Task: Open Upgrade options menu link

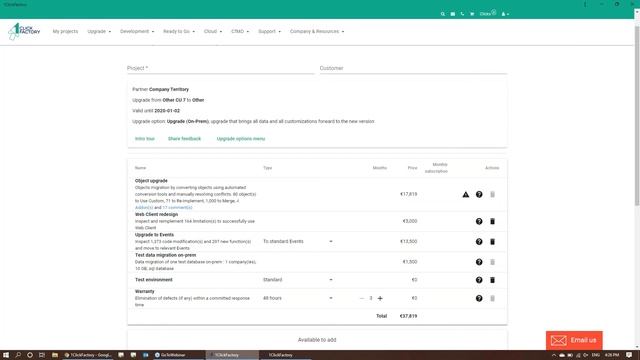Action: click(x=241, y=139)
